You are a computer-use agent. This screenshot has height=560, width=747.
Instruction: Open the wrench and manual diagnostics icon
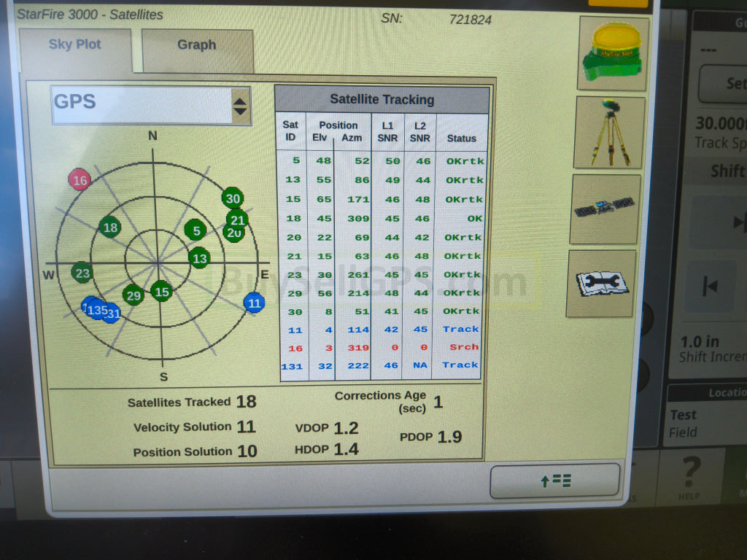(x=601, y=283)
